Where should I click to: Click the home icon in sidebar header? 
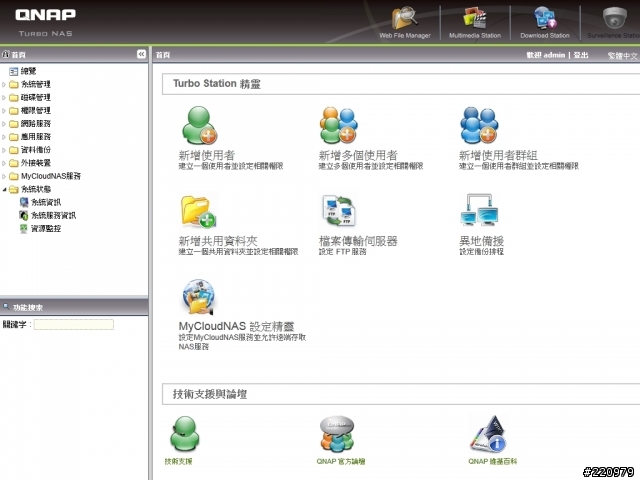click(6, 54)
